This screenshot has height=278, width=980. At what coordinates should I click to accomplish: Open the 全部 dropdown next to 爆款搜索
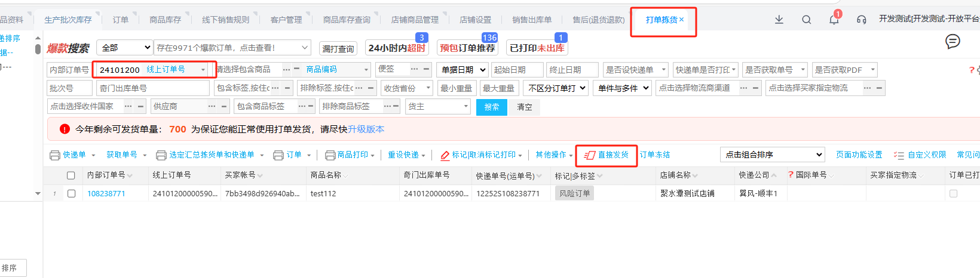pos(125,48)
